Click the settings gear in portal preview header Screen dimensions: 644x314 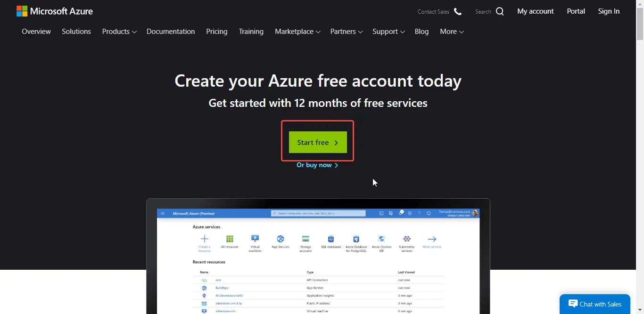point(410,213)
